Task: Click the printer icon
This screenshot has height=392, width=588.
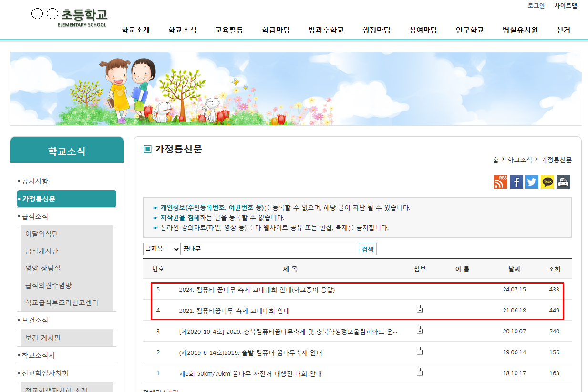Action: (563, 182)
